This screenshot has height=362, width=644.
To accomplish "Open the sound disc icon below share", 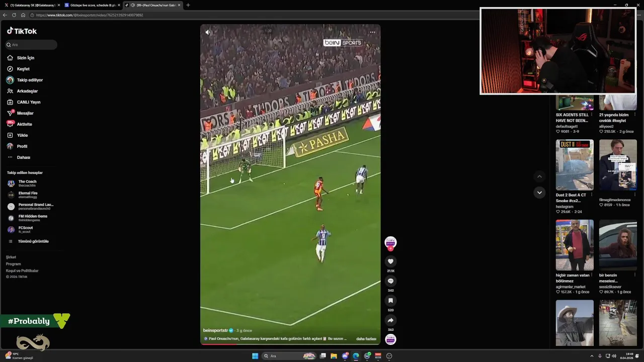I will click(390, 339).
